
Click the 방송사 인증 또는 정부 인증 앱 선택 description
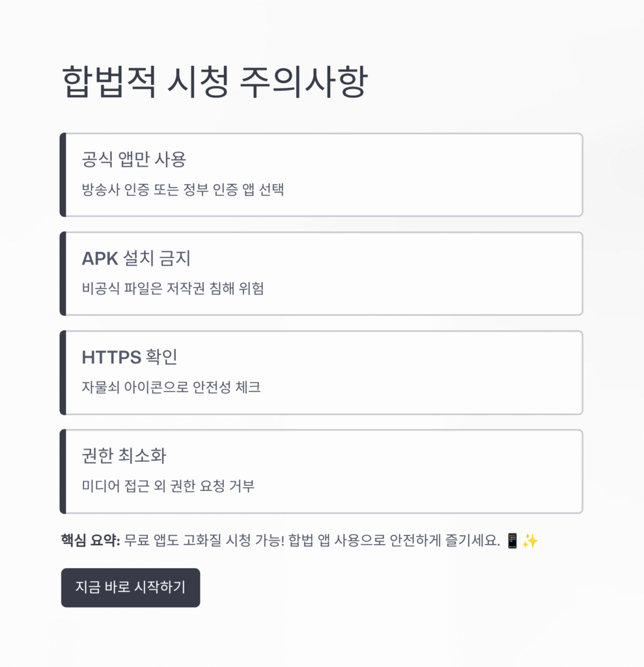[183, 190]
